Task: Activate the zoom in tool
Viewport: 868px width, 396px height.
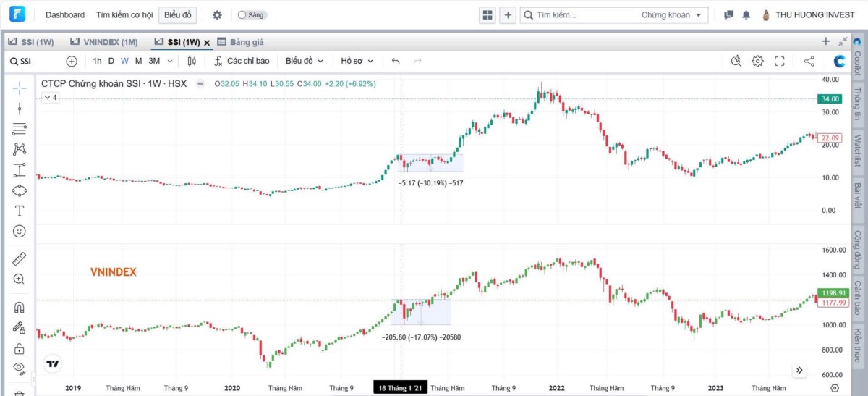Action: tap(20, 279)
